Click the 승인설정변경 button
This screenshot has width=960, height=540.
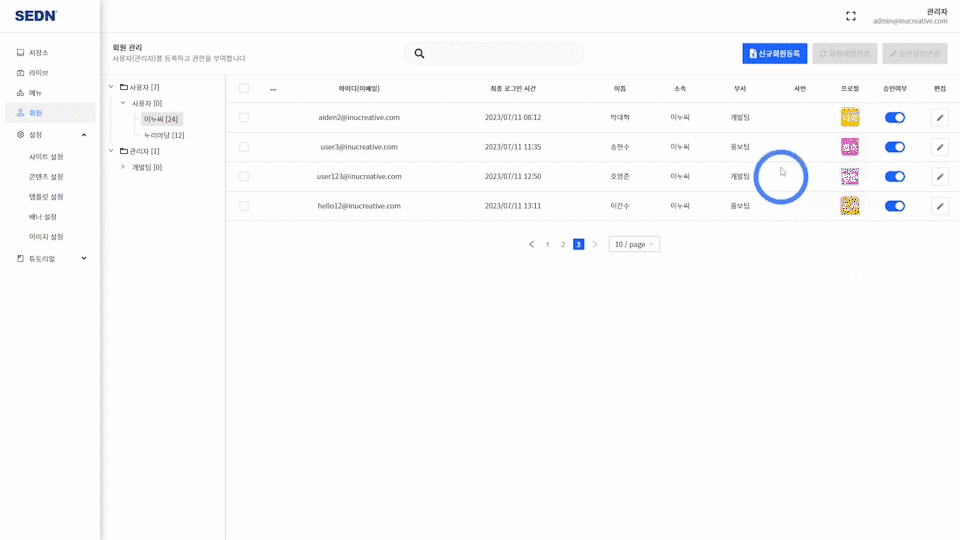pos(915,54)
